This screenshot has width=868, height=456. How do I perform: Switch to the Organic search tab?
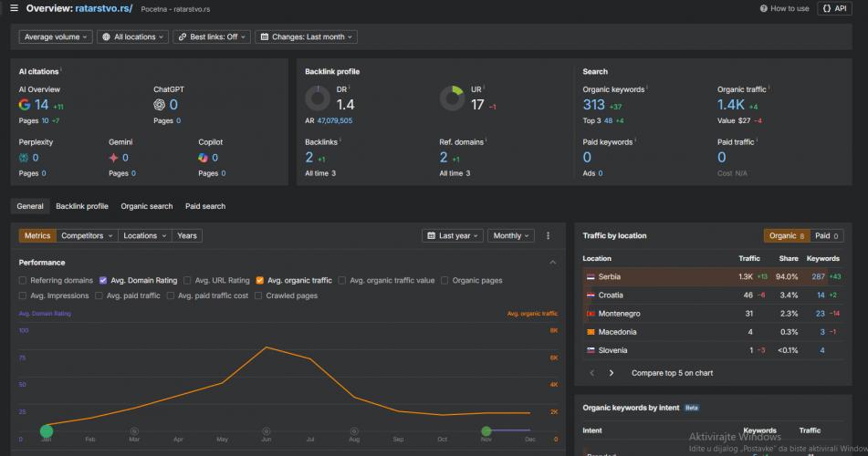[146, 206]
